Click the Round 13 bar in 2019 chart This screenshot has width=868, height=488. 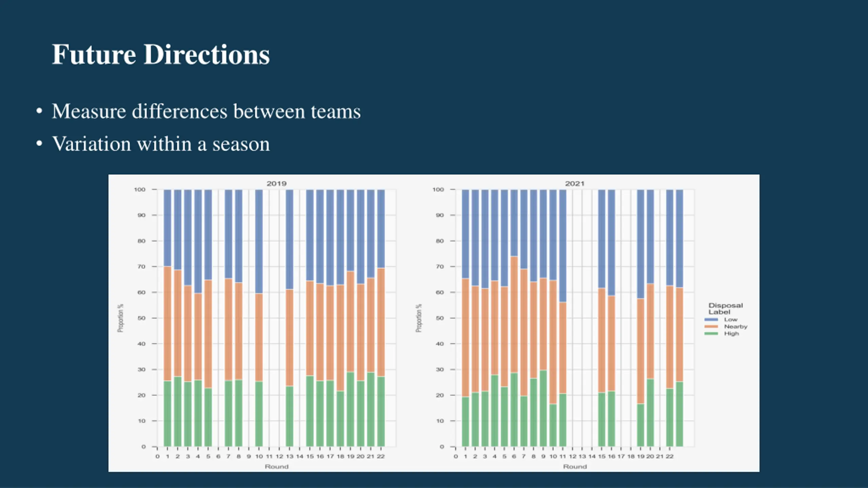point(289,318)
